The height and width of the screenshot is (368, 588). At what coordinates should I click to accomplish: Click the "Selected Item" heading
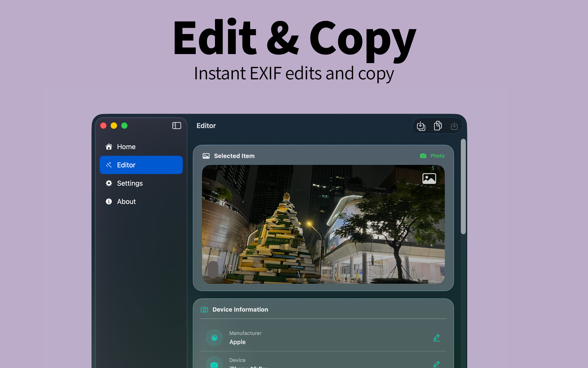[234, 156]
